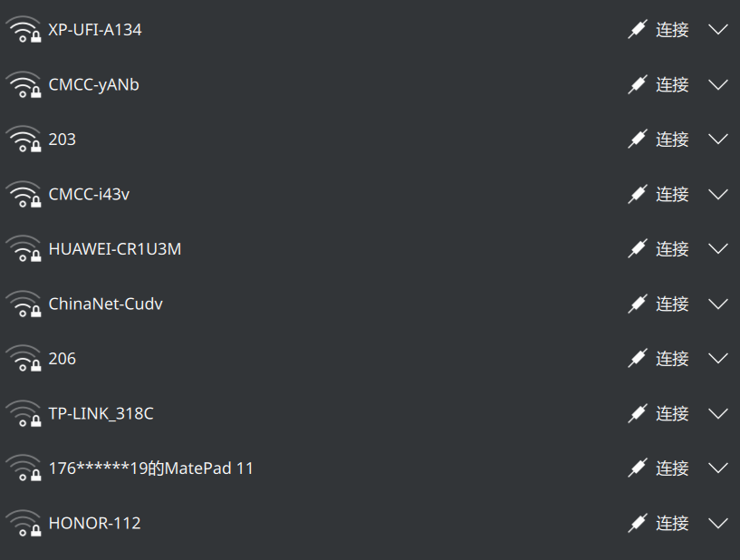Click the secured Wi-Fi icon for network 203
Image resolution: width=740 pixels, height=560 pixels.
coord(24,140)
